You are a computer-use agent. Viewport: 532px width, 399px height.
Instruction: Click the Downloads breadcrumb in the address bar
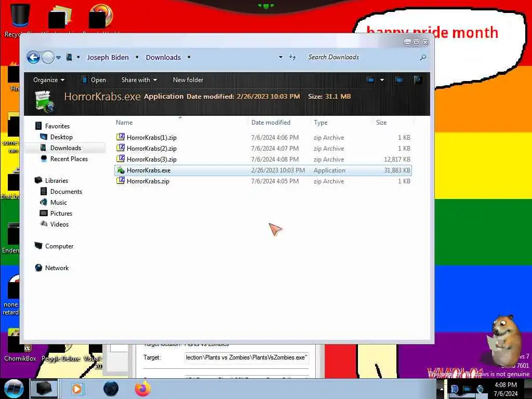click(x=163, y=57)
